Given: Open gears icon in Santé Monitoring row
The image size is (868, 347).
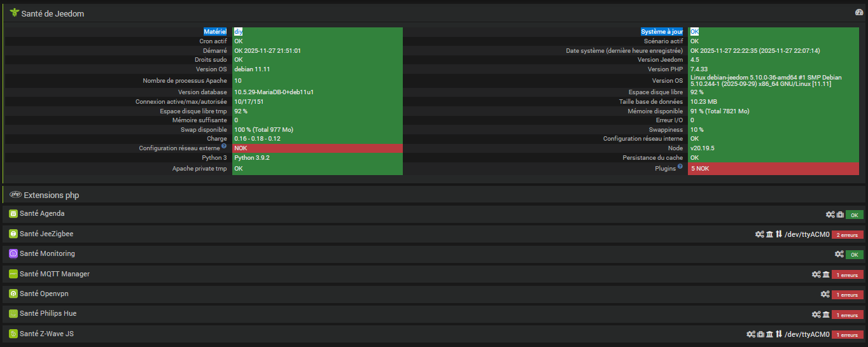Looking at the screenshot, I should pyautogui.click(x=839, y=254).
